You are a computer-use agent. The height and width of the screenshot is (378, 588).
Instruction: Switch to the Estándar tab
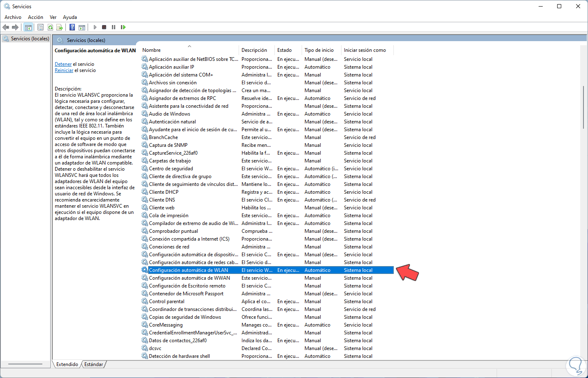point(94,364)
